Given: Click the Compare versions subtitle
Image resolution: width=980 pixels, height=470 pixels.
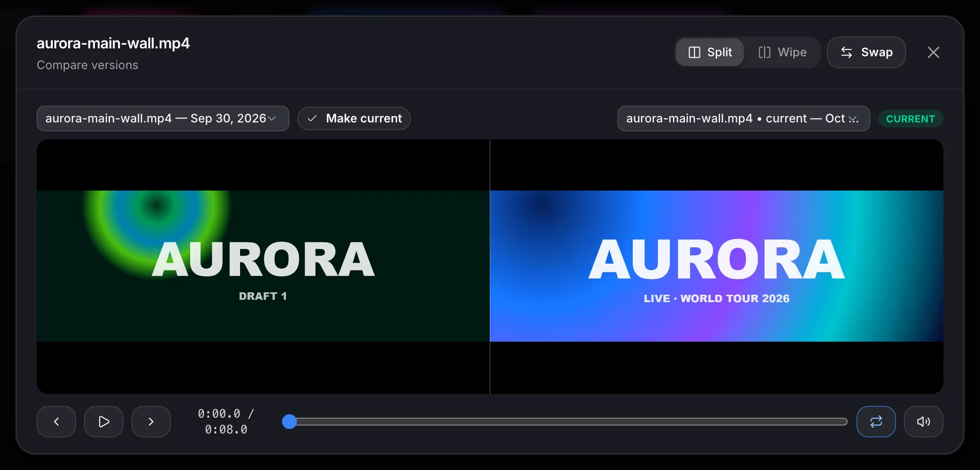Looking at the screenshot, I should [x=87, y=65].
